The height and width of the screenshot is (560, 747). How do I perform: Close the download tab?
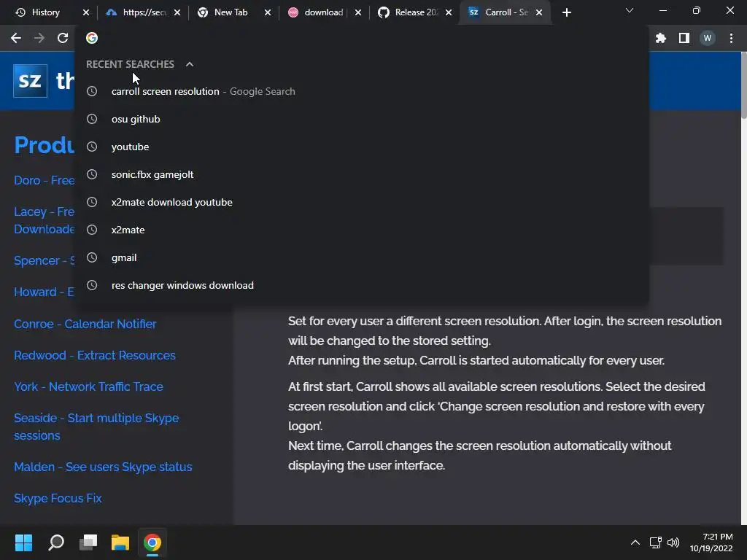[357, 12]
